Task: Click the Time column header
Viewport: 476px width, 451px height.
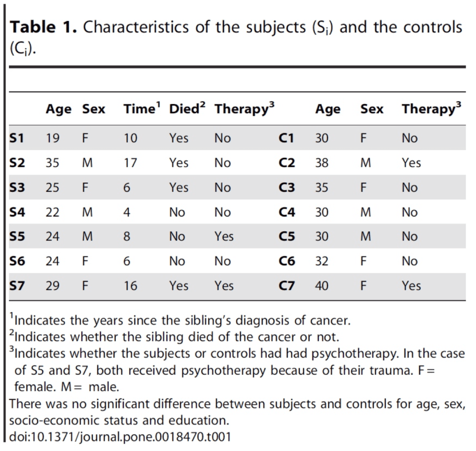Action: tap(142, 108)
